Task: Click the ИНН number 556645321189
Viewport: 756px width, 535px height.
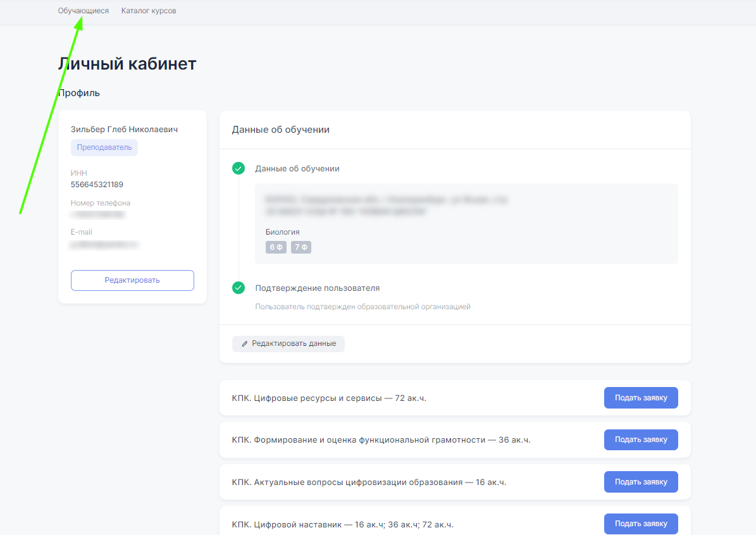Action: (x=97, y=185)
